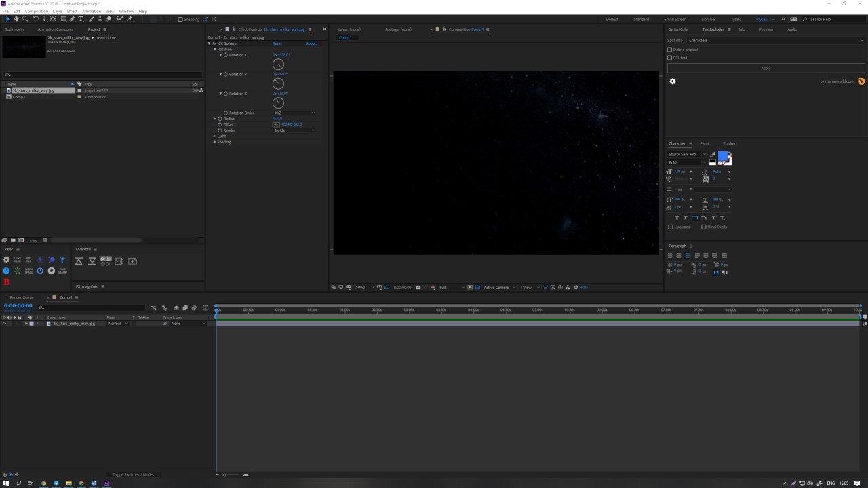Enable the Snapping checkbox

180,19
